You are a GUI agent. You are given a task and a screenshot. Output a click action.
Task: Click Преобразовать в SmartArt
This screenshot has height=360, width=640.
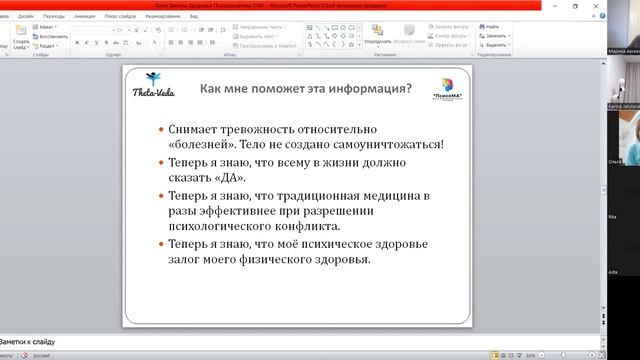pos(267,46)
